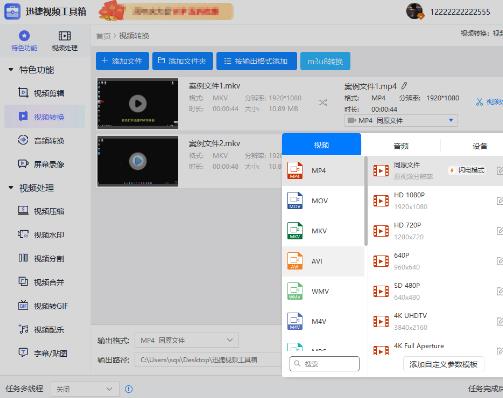Click the 输出路径 path field
The image size is (503, 398).
pos(208,360)
